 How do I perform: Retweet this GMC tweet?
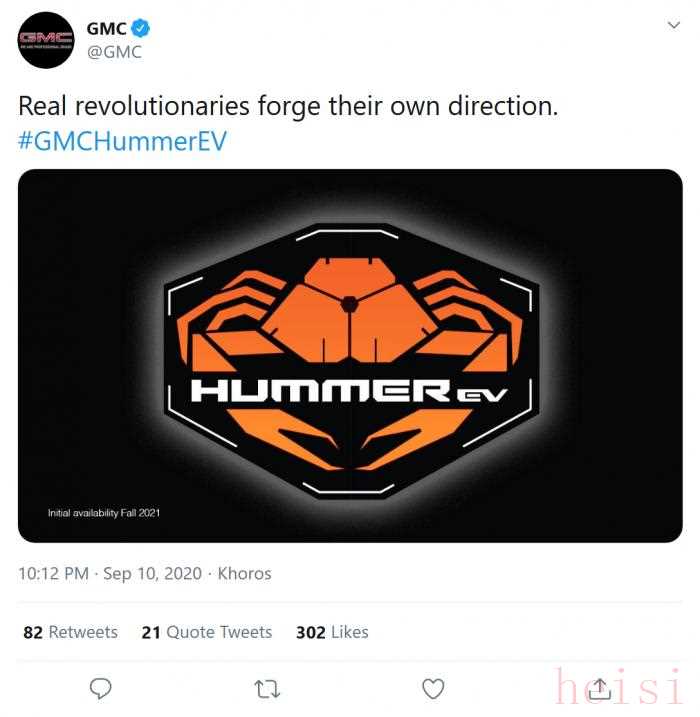pos(267,689)
